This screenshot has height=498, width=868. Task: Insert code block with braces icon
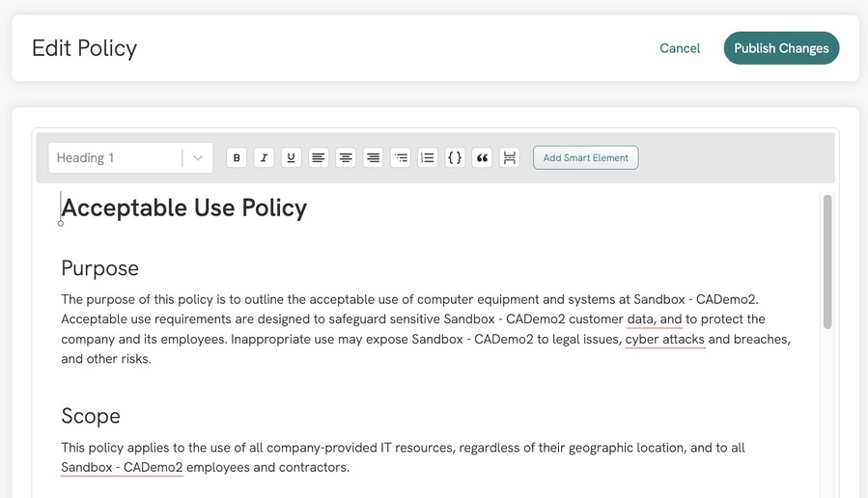pyautogui.click(x=455, y=157)
